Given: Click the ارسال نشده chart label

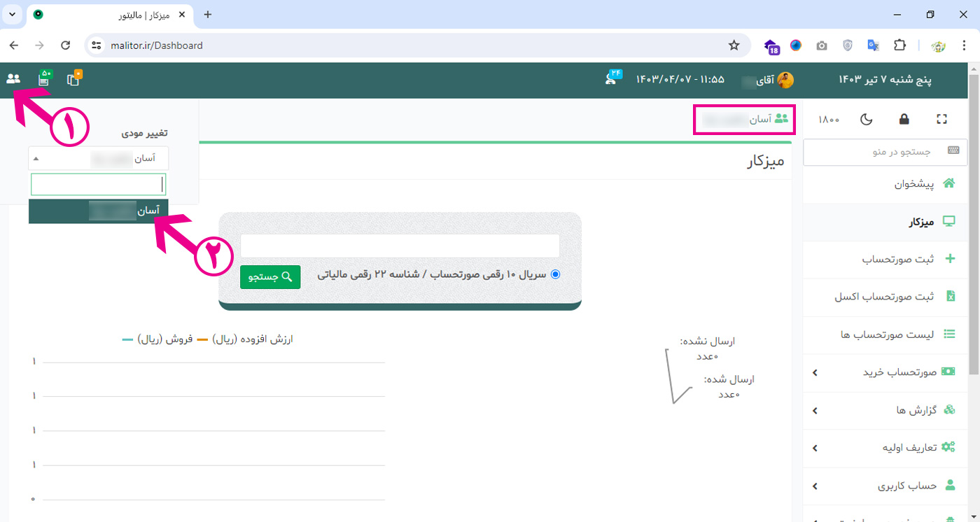Looking at the screenshot, I should [708, 341].
